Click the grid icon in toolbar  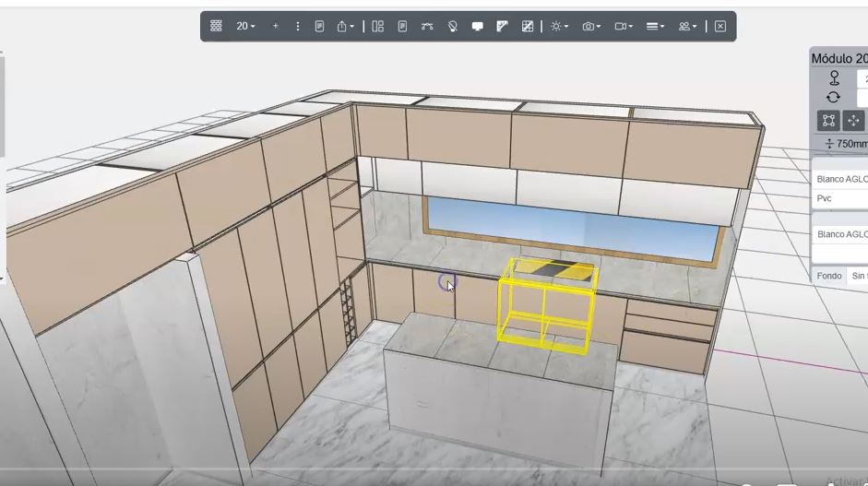point(216,27)
